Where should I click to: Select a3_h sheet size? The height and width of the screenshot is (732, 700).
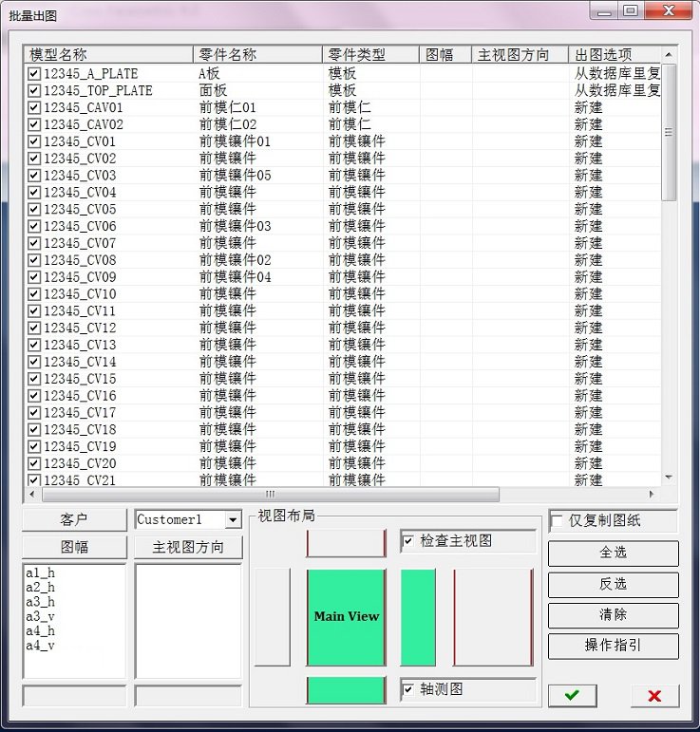click(x=40, y=602)
